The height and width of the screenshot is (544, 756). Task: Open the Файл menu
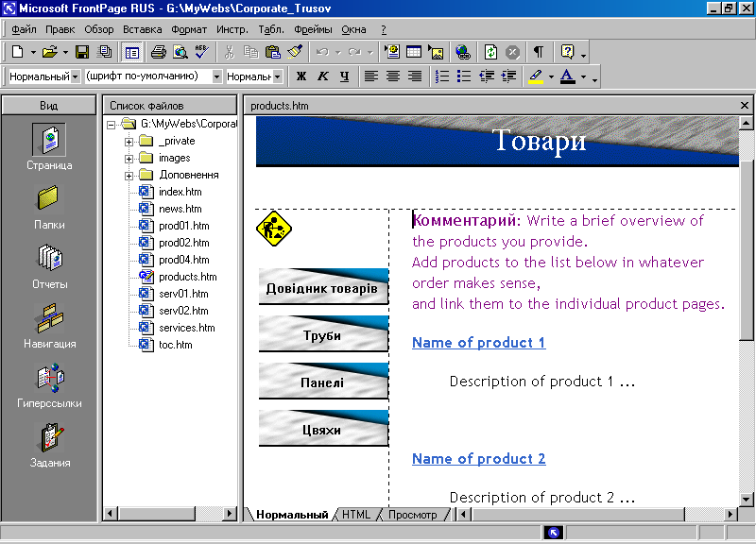(x=25, y=29)
